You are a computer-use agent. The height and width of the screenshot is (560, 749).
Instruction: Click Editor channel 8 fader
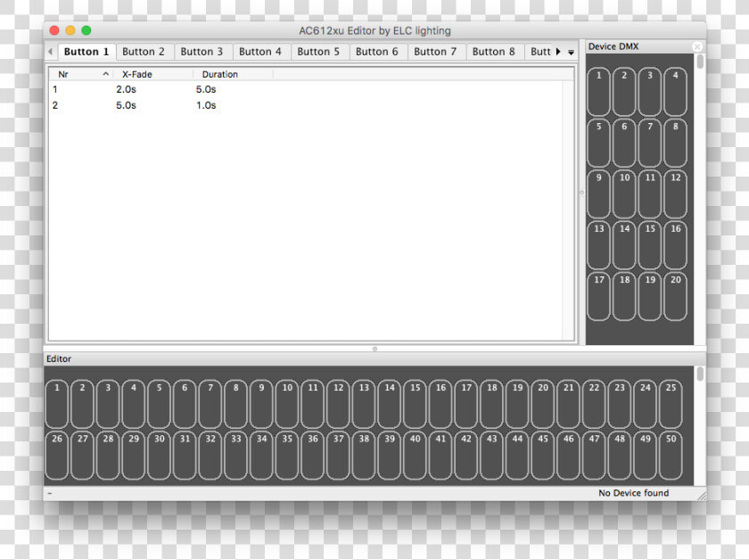pos(236,404)
